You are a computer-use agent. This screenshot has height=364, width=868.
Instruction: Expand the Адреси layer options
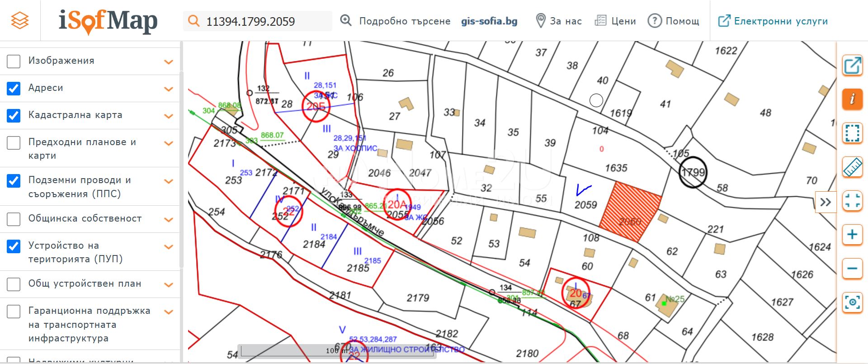pos(169,89)
